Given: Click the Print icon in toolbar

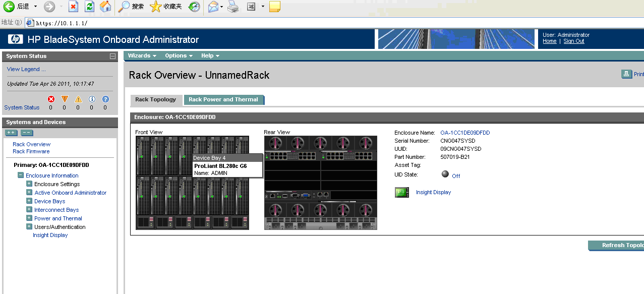Looking at the screenshot, I should pyautogui.click(x=233, y=7).
